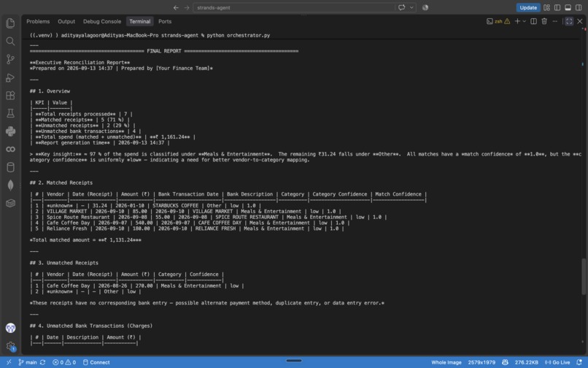The image size is (588, 368).
Task: Open the chat icon beside the command center
Action: point(402,7)
